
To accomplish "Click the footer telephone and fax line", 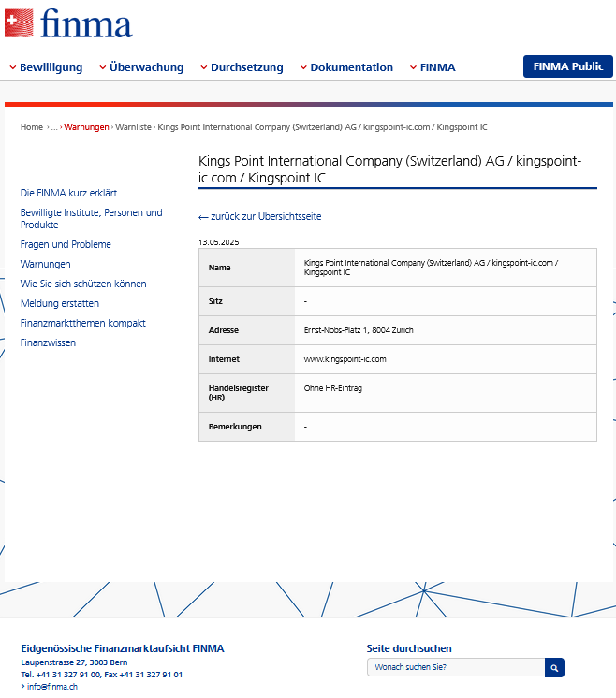I will coord(101,675).
